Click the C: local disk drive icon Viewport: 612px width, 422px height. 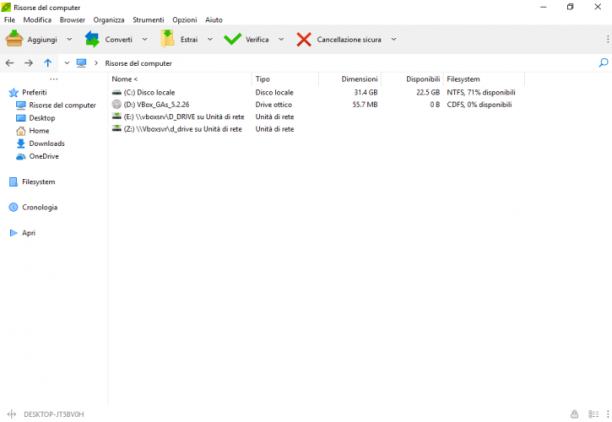117,93
